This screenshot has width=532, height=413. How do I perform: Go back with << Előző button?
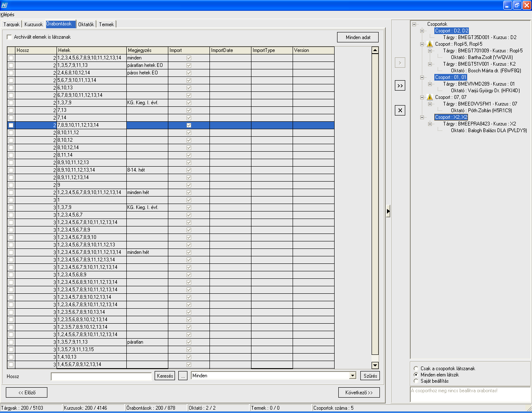(x=27, y=392)
